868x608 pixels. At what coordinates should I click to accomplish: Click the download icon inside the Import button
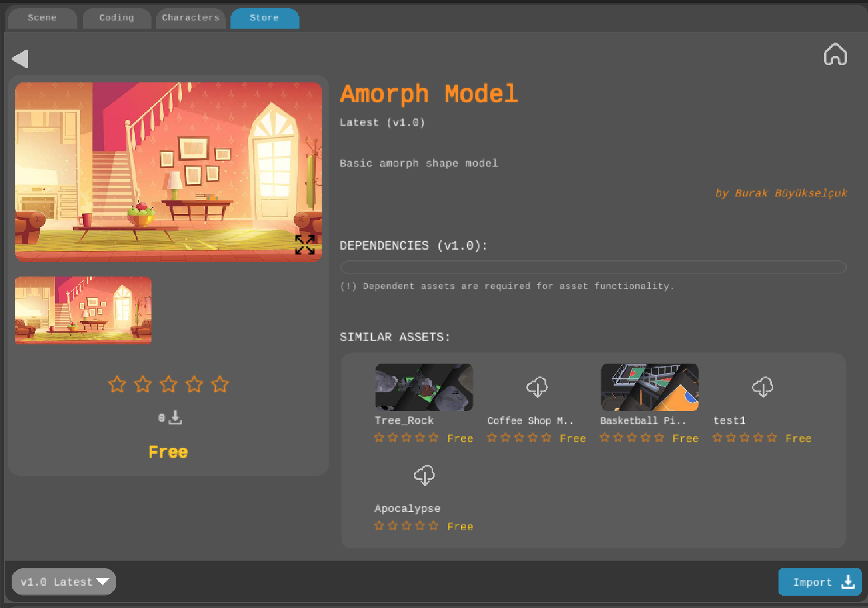pyautogui.click(x=848, y=582)
